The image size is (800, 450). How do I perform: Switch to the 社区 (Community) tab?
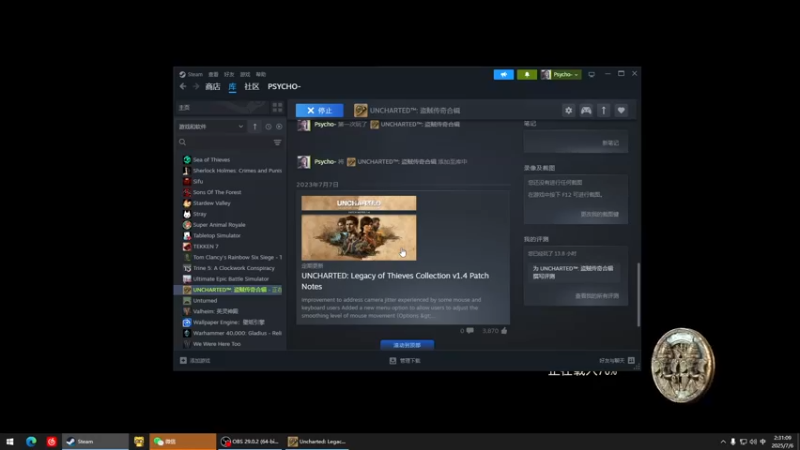click(x=252, y=87)
